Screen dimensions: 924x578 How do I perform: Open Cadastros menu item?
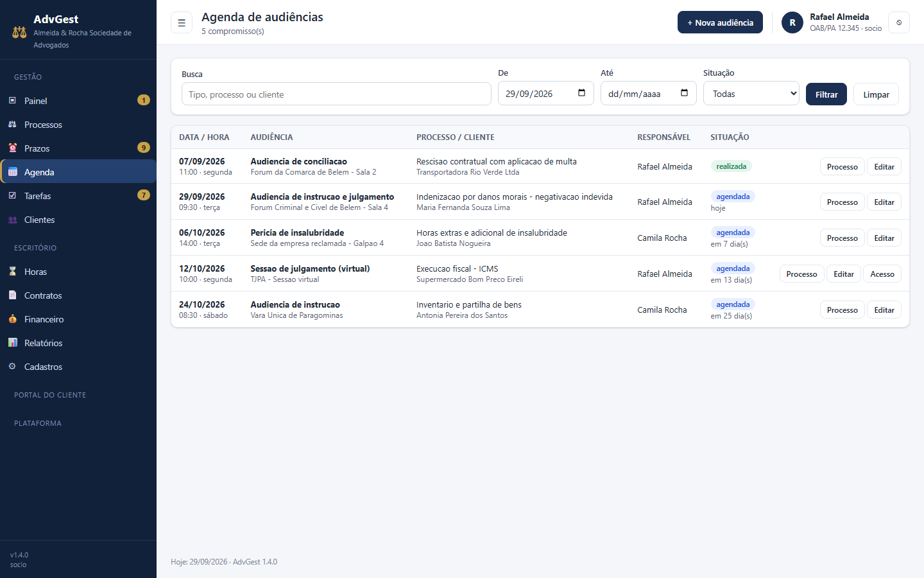pyautogui.click(x=78, y=366)
